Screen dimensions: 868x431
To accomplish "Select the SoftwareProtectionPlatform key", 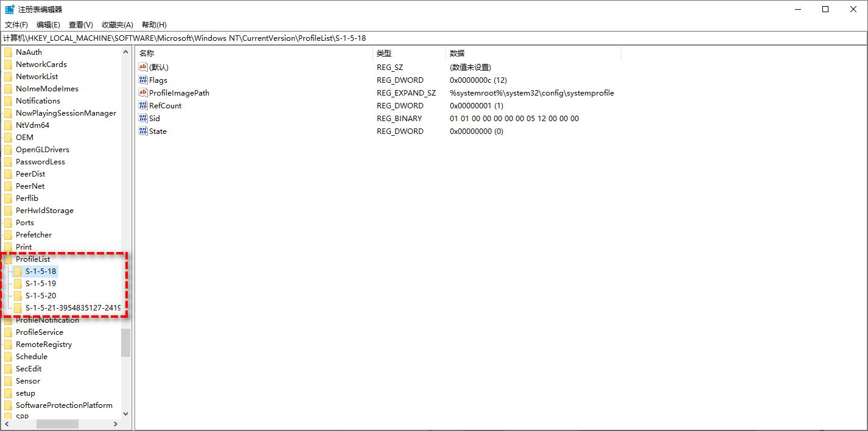I will 64,405.
